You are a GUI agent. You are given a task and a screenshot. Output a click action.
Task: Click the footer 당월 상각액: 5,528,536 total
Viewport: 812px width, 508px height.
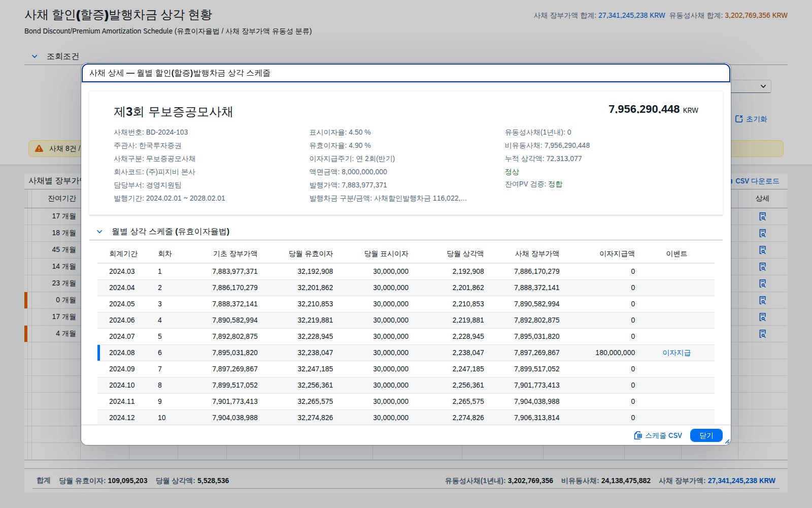(192, 481)
